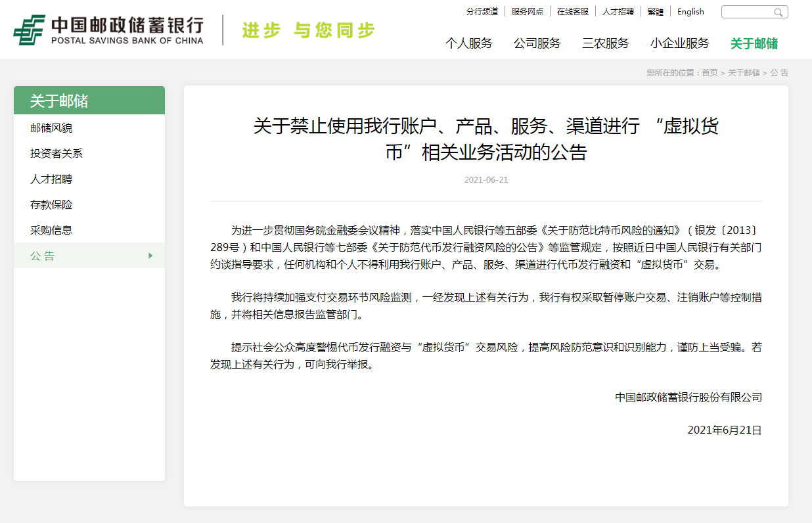Screen dimensions: 812x523
Task: Open 小企业服务 main menu
Action: (680, 43)
